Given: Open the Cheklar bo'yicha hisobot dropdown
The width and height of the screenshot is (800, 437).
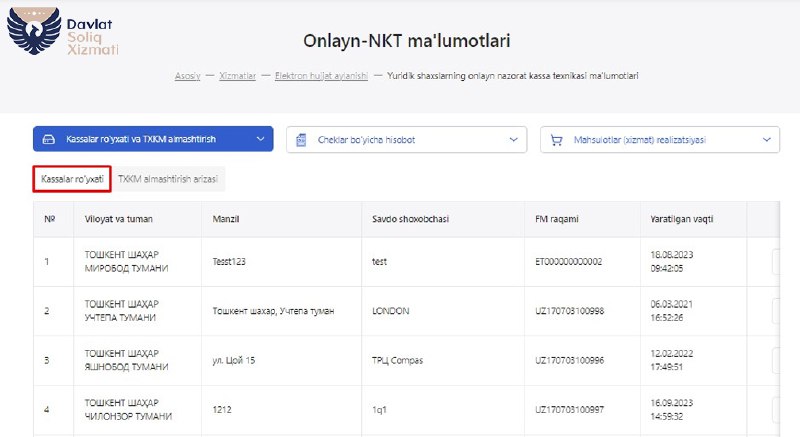Looking at the screenshot, I should pyautogui.click(x=406, y=140).
